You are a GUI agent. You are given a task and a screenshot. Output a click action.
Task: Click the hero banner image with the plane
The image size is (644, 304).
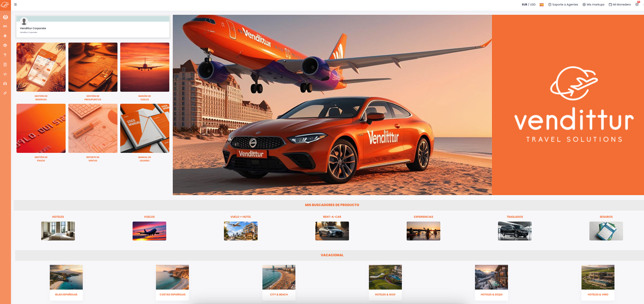pos(332,105)
